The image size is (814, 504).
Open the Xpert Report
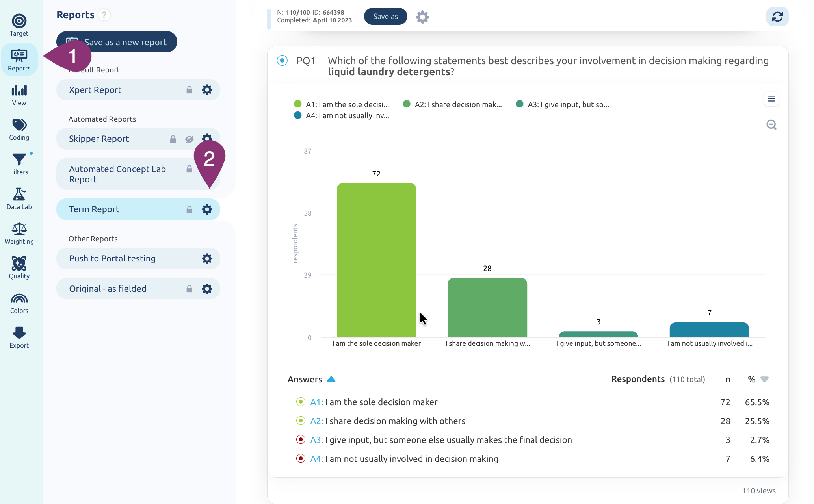tap(138, 90)
